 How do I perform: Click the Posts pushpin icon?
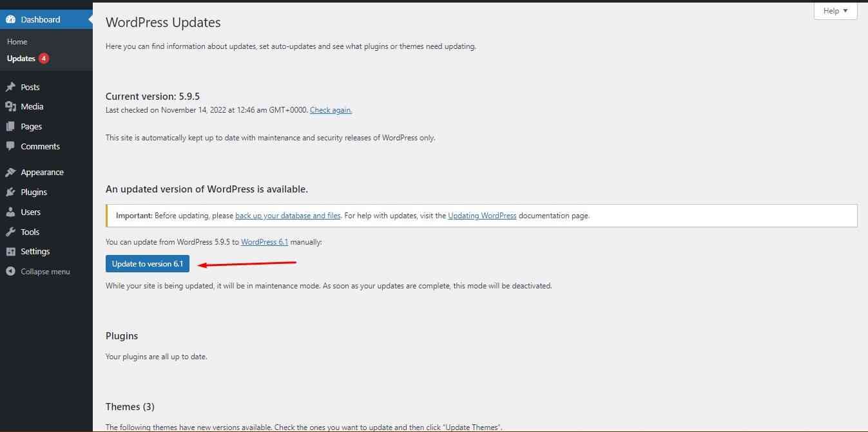click(x=10, y=87)
